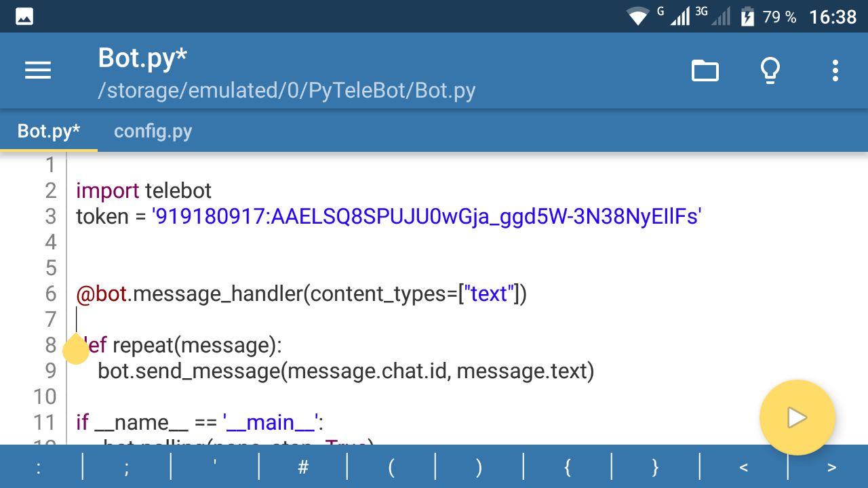Place cursor in the token string line
This screenshot has width=868, height=488.
388,216
